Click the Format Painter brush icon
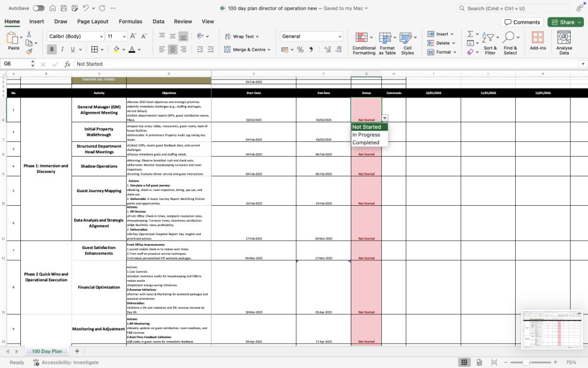Screen dimensions: 588x368 29,52
